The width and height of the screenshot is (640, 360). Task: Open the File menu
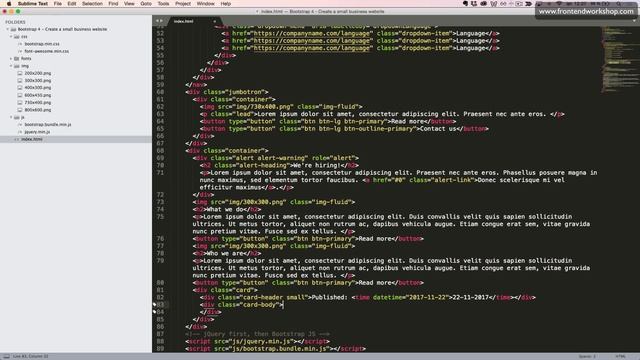pos(58,4)
